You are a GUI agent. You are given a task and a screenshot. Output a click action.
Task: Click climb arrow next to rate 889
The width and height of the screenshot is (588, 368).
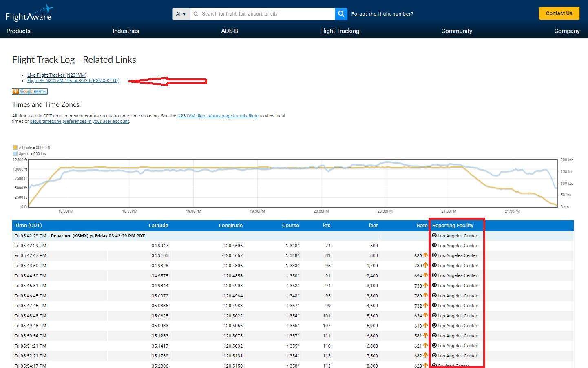(x=426, y=255)
